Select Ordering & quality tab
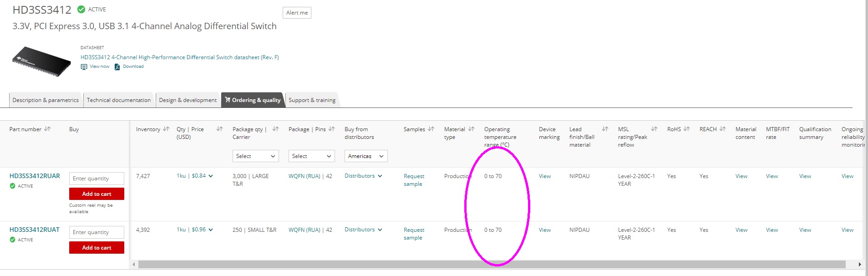 click(x=253, y=100)
